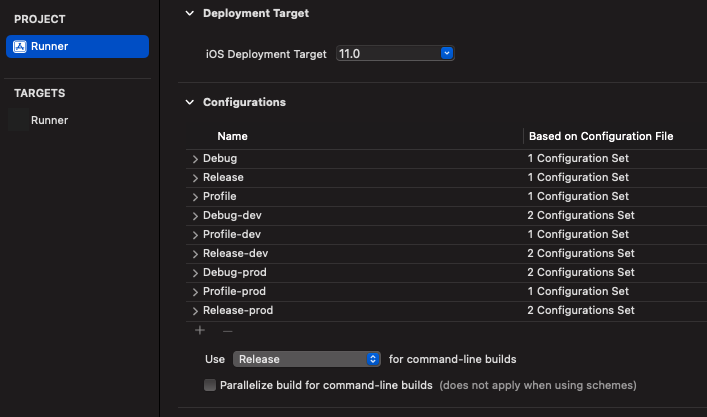Expand the Profile-prod configuration row

click(x=195, y=292)
